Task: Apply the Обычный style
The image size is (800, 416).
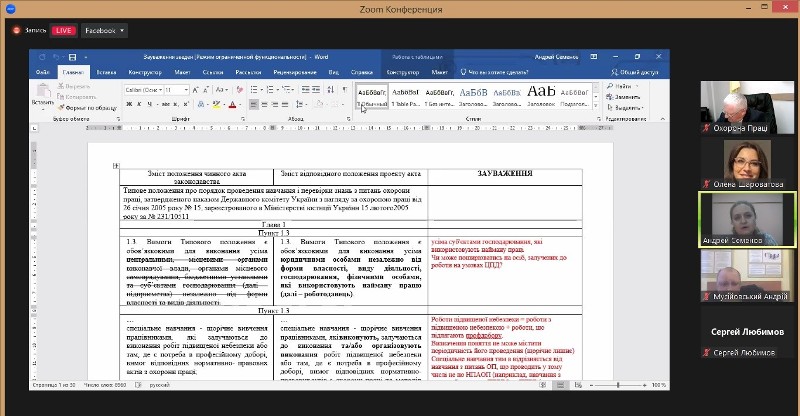Action: (372, 97)
